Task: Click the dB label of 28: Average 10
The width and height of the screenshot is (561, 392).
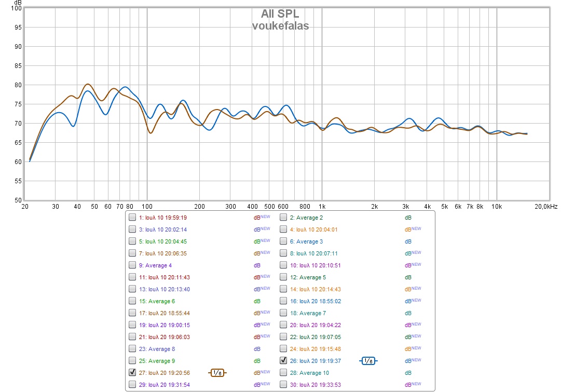Action: coord(408,373)
